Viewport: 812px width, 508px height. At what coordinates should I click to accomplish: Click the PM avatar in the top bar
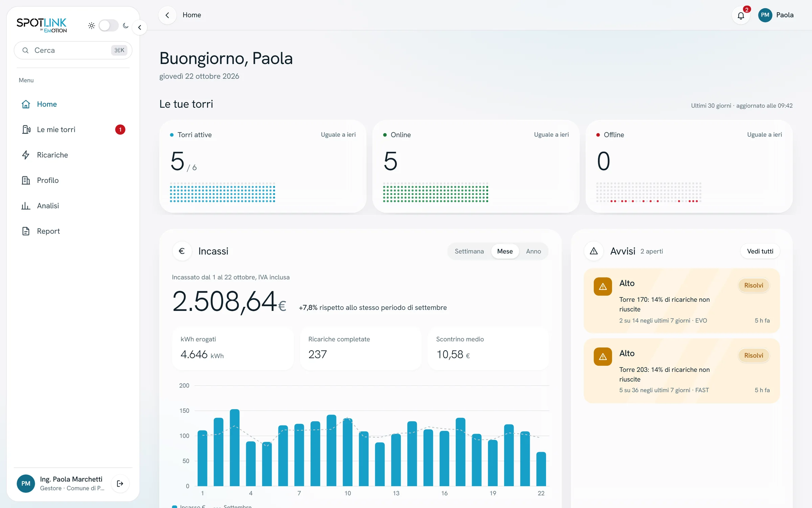tap(765, 15)
